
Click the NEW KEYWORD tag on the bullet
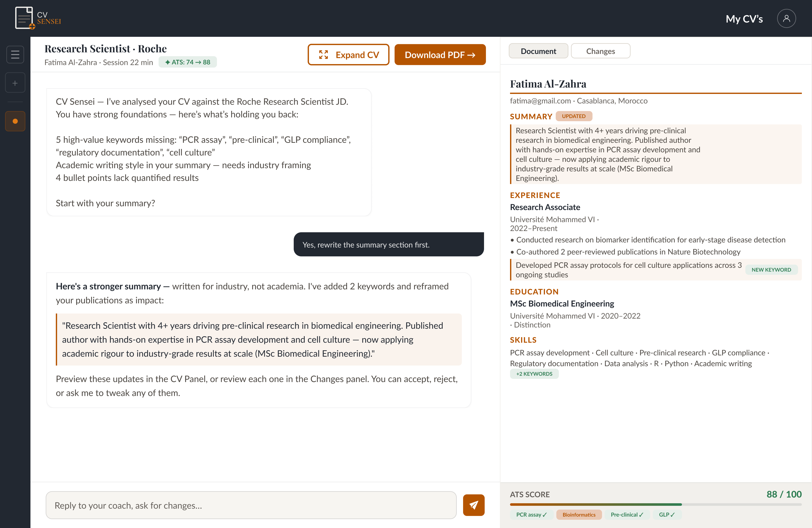[x=772, y=270]
